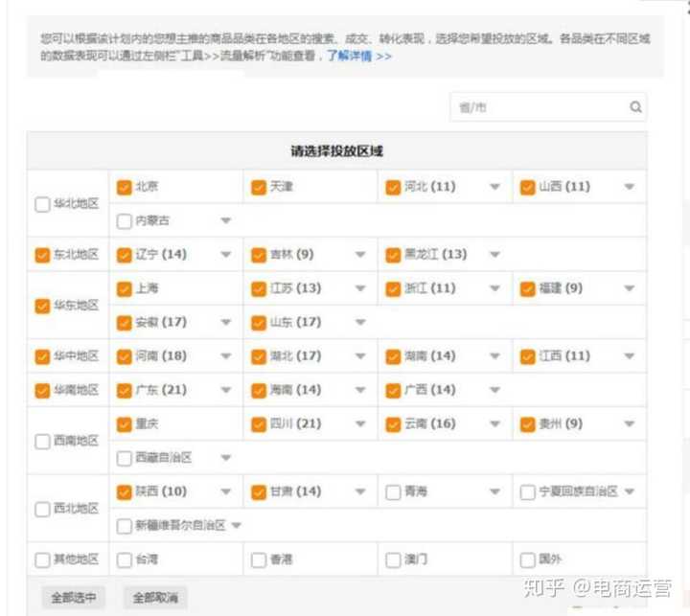Click the 全部取消 button
Image resolution: width=690 pixels, height=616 pixels.
coord(154,598)
